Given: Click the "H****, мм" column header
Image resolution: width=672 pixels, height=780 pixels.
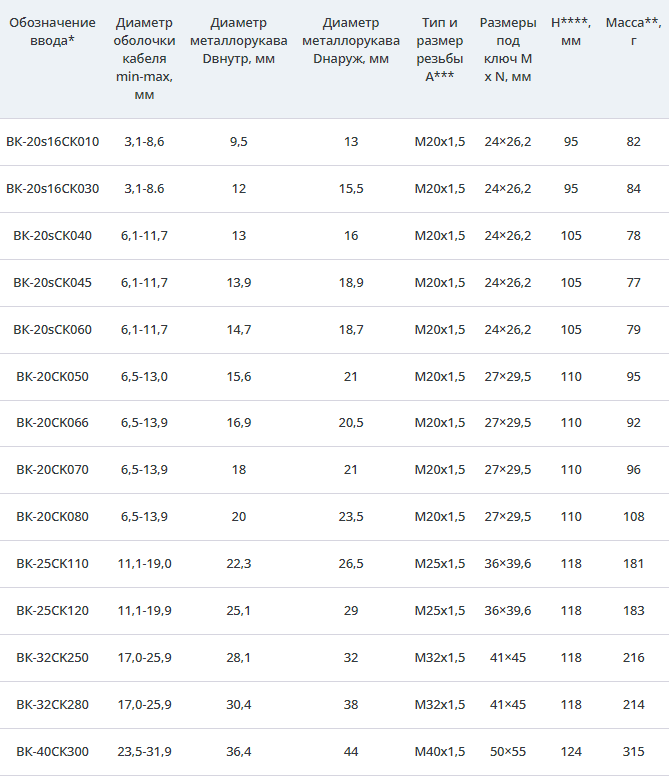Looking at the screenshot, I should click(x=570, y=31).
